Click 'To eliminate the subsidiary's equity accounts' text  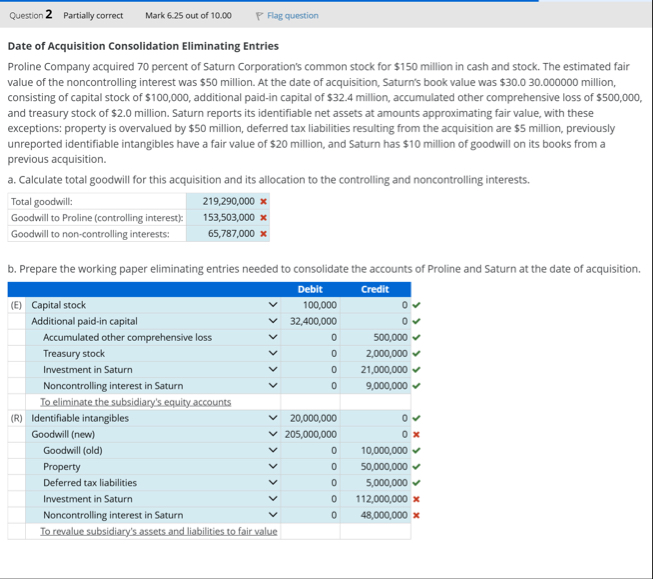(x=136, y=402)
